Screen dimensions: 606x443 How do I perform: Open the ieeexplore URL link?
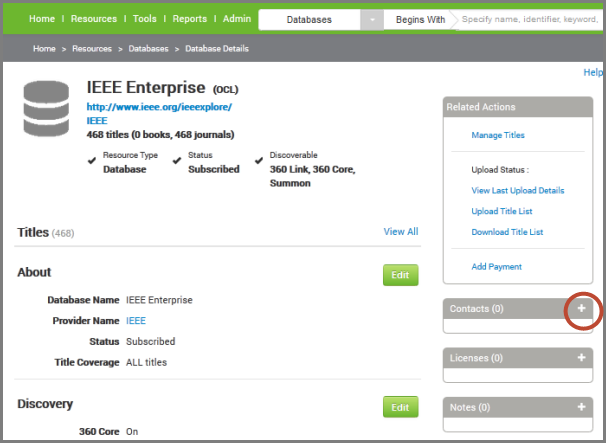pos(159,107)
